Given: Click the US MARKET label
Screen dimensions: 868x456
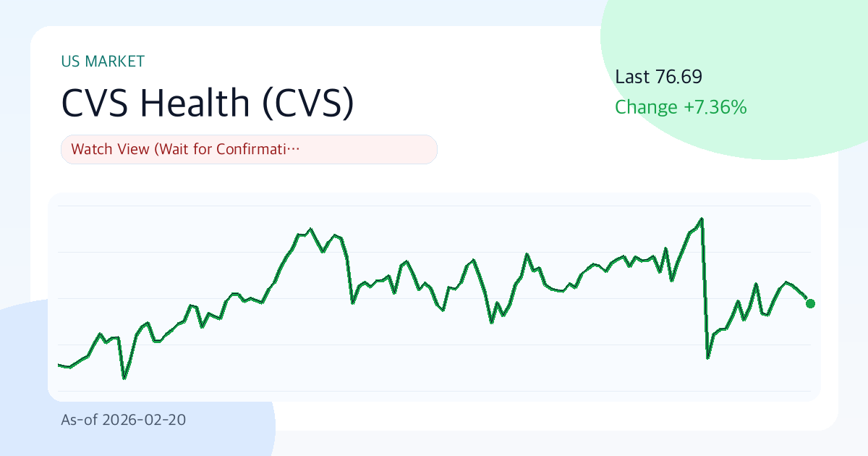Looking at the screenshot, I should point(103,62).
